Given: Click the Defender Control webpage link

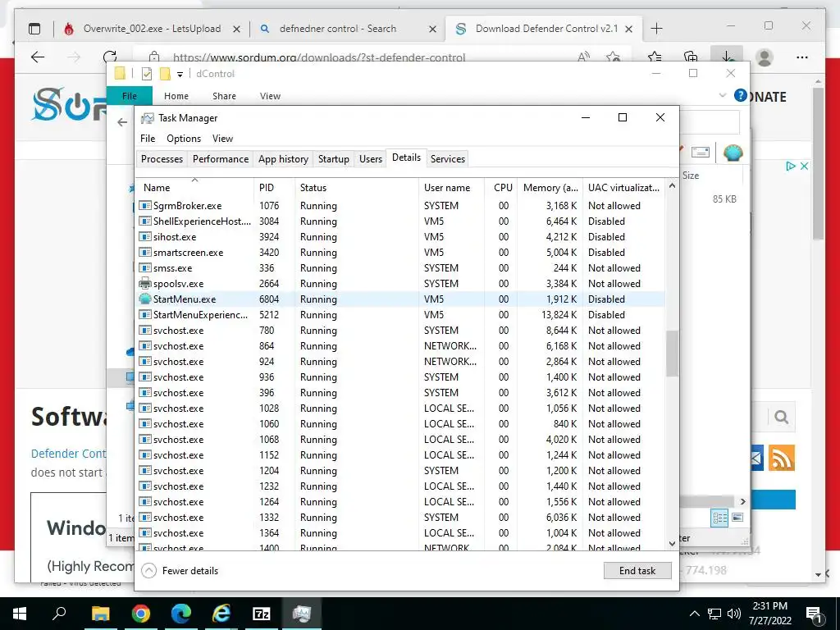Looking at the screenshot, I should pos(69,454).
